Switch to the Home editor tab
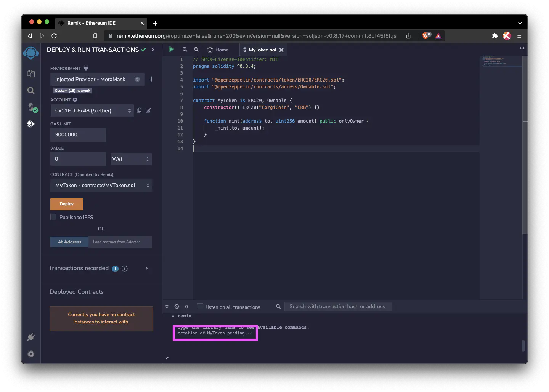Screen dimensions: 549x392 (218, 50)
